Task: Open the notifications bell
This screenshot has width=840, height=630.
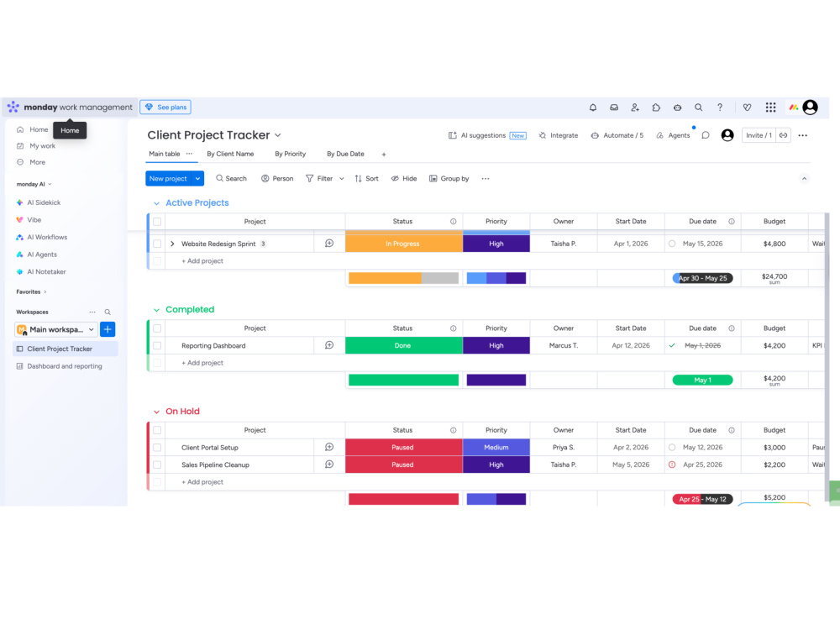Action: 592,108
